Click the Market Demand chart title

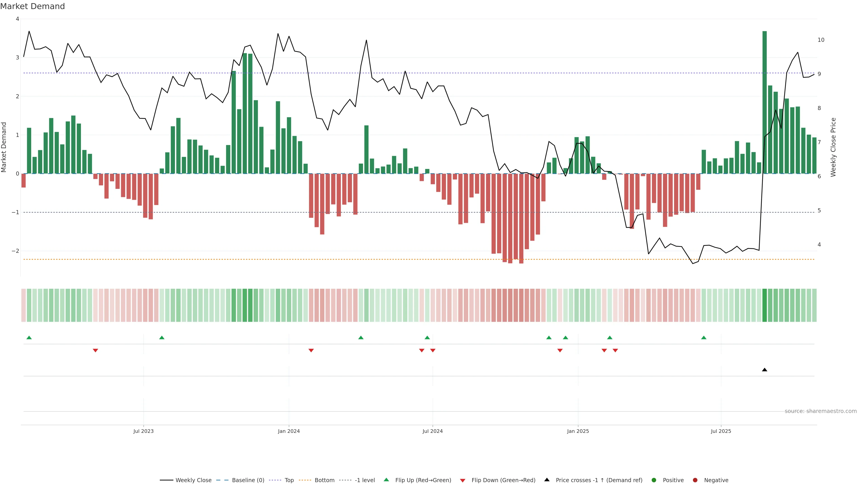[32, 6]
